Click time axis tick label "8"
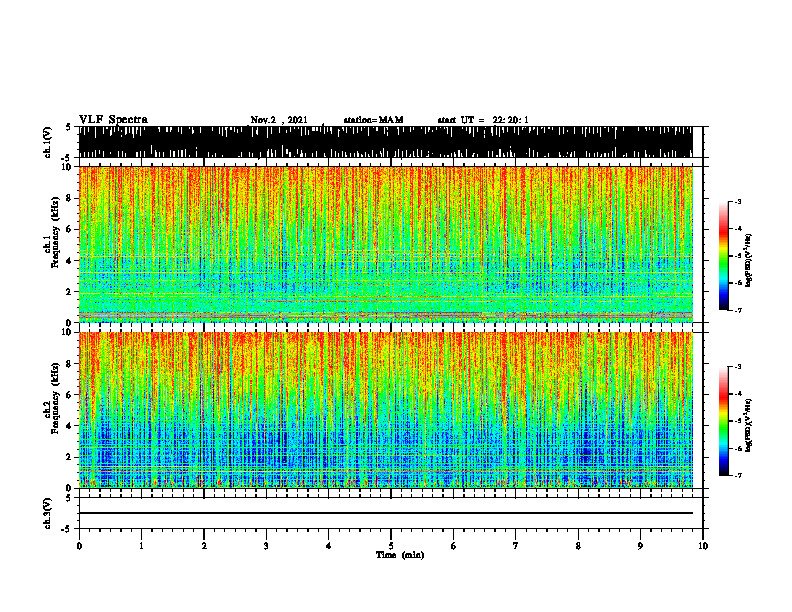 (578, 546)
